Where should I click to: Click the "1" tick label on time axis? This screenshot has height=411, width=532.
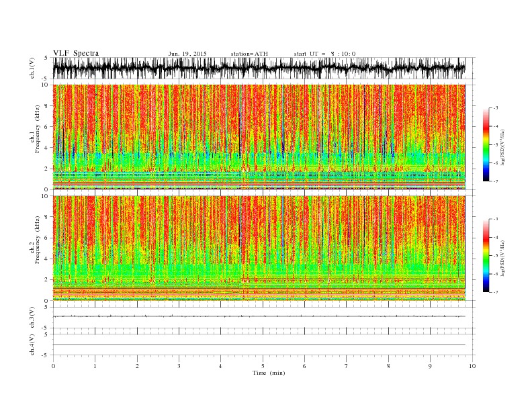95,366
